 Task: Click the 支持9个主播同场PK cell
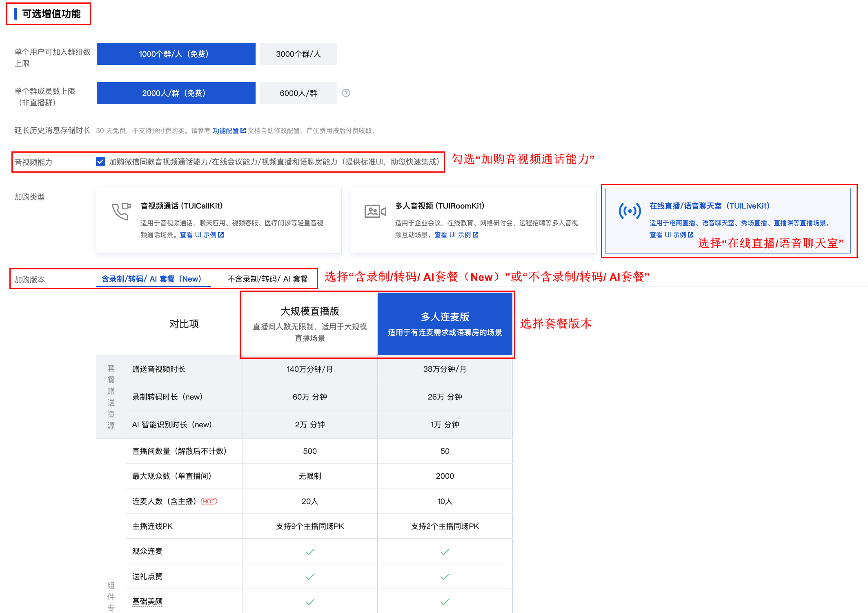coord(310,526)
